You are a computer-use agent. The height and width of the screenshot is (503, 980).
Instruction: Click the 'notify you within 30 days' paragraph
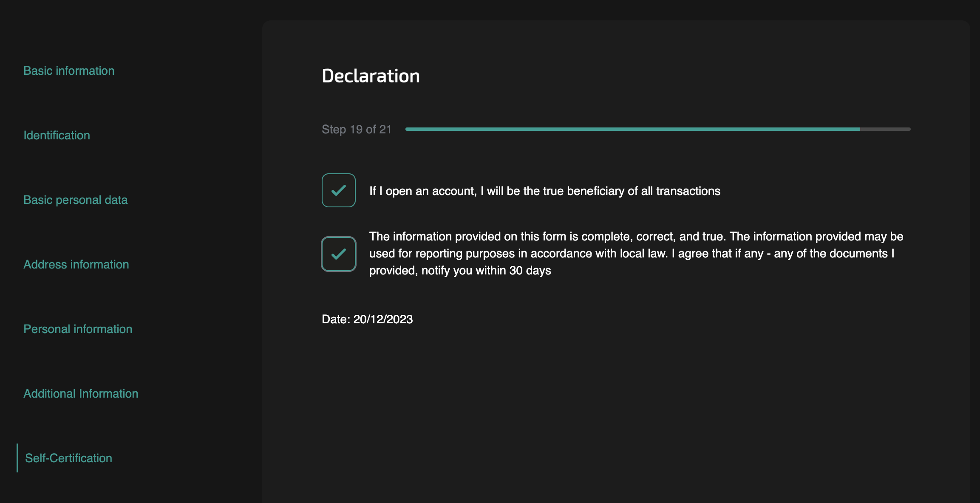(636, 253)
